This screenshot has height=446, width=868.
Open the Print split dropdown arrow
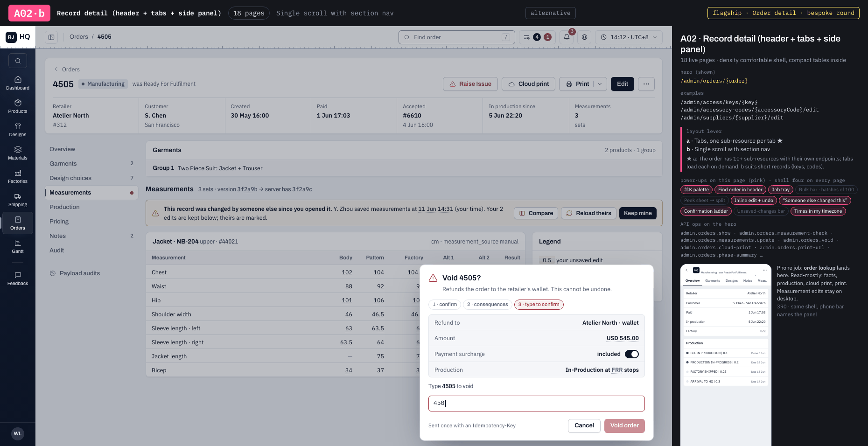600,84
